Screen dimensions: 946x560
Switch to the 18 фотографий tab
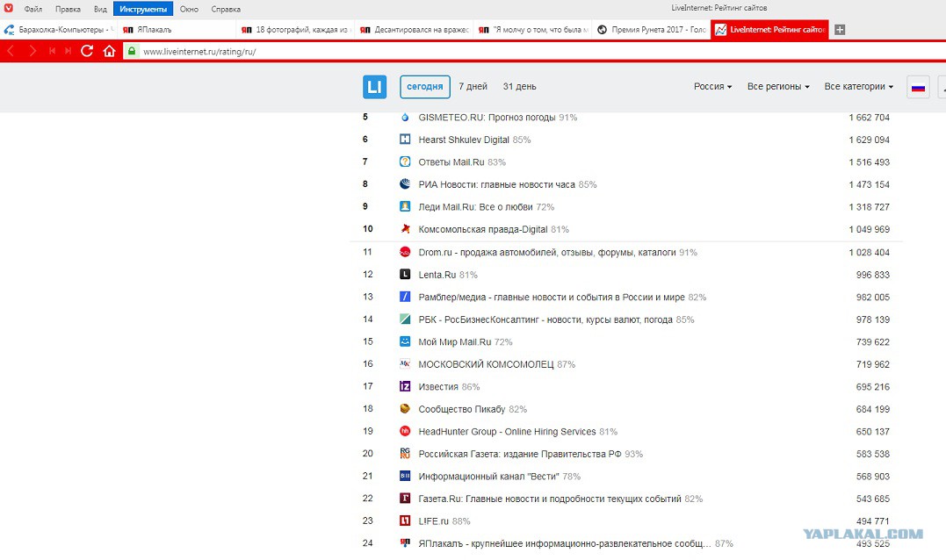(296, 30)
